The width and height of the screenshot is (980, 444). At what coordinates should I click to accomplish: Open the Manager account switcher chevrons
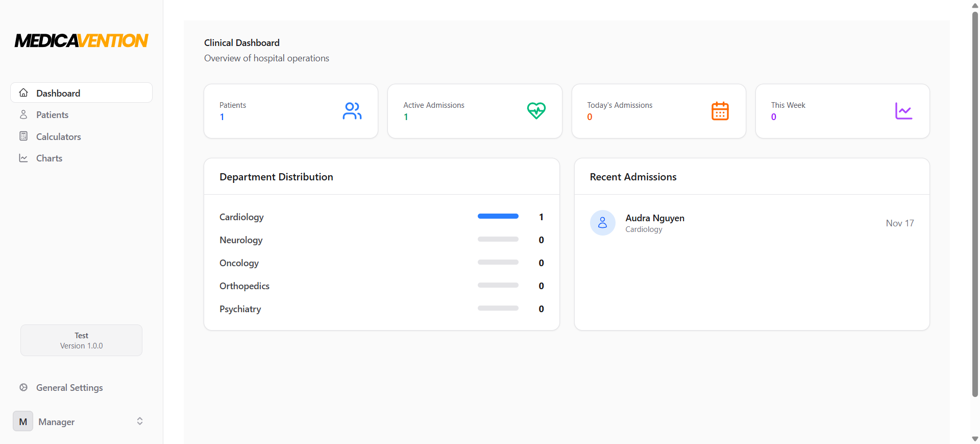(x=140, y=422)
